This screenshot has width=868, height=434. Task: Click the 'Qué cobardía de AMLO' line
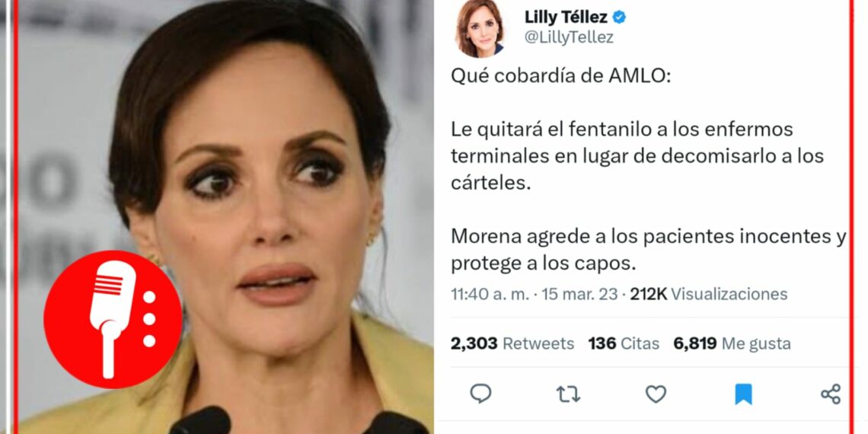point(560,76)
